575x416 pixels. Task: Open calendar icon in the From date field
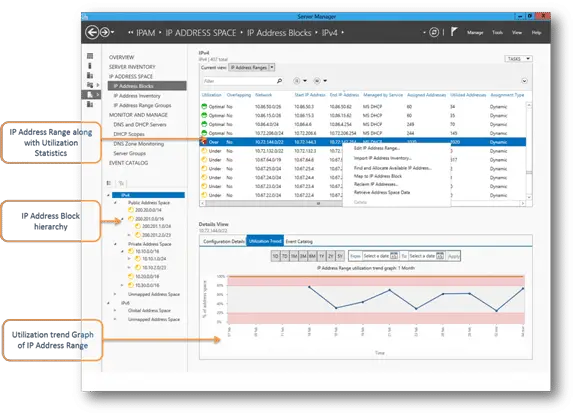tap(394, 256)
